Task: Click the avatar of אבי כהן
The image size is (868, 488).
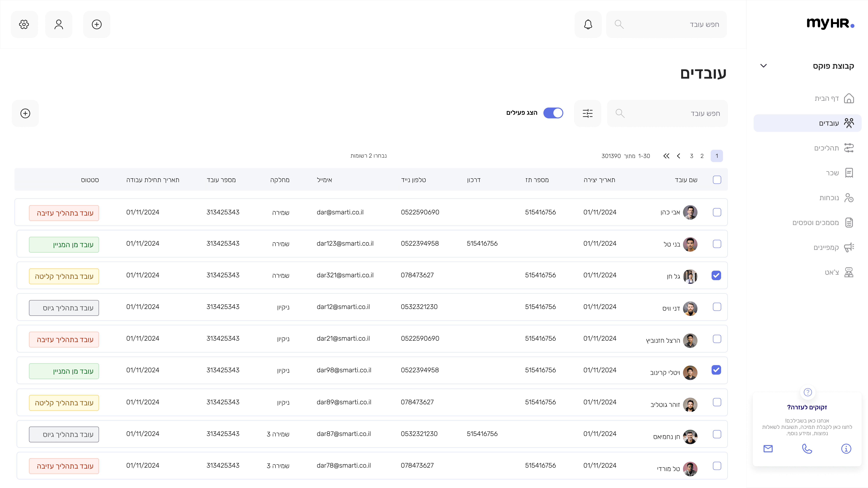Action: (x=690, y=212)
